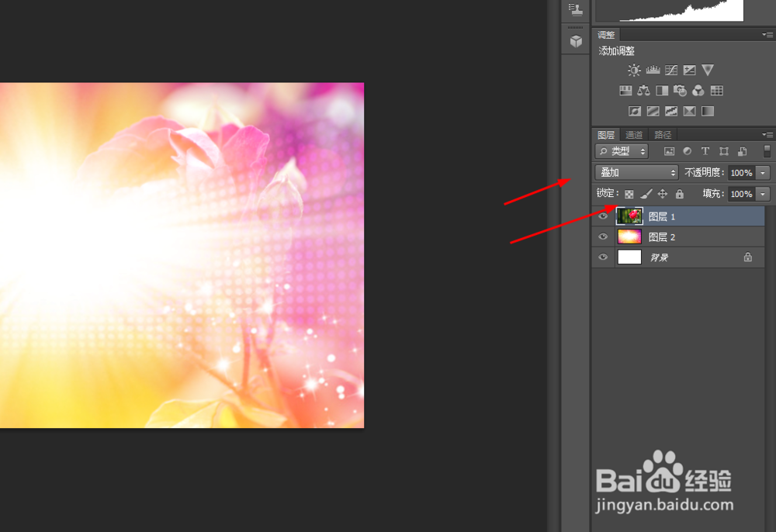The height and width of the screenshot is (532, 776).
Task: Add a Color Lookup adjustment
Action: click(716, 91)
